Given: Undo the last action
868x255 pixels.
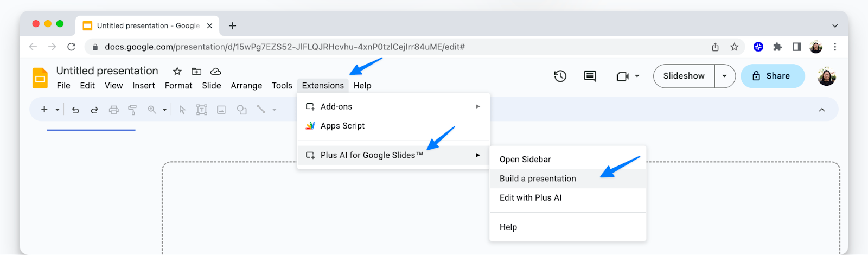Looking at the screenshot, I should click(75, 110).
